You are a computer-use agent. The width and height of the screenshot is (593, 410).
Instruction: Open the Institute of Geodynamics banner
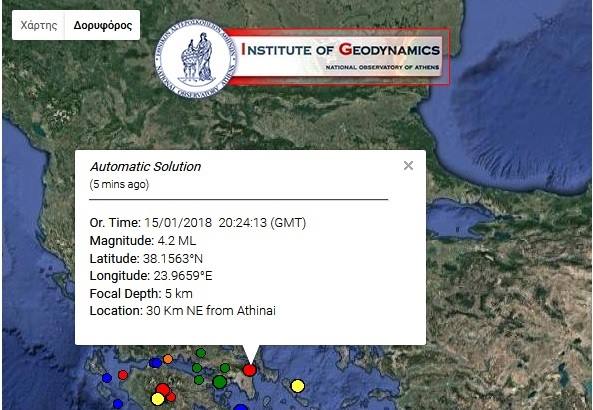click(x=340, y=57)
